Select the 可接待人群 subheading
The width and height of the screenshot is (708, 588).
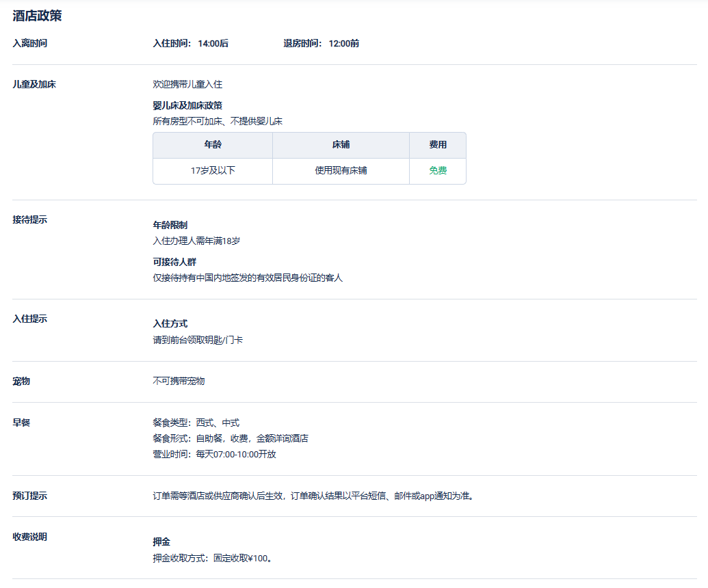tap(174, 262)
